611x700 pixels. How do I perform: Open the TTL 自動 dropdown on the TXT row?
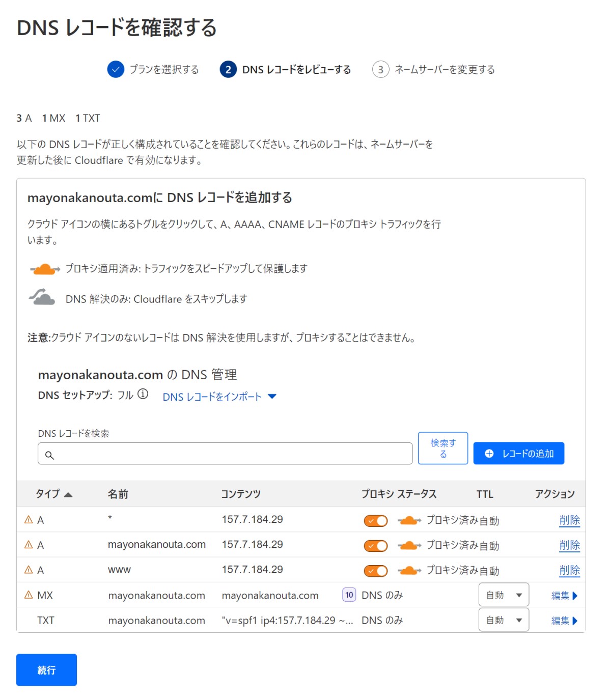click(x=504, y=620)
